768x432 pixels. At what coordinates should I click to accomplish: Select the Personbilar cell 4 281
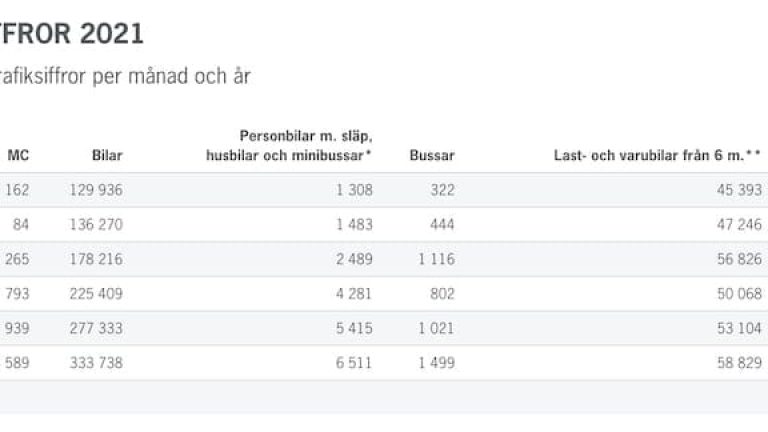coord(354,294)
